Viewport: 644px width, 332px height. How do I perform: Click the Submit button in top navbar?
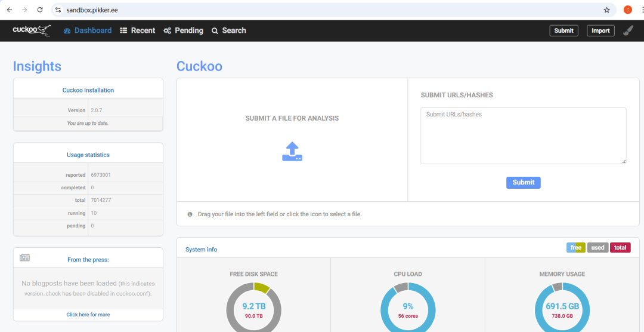564,30
